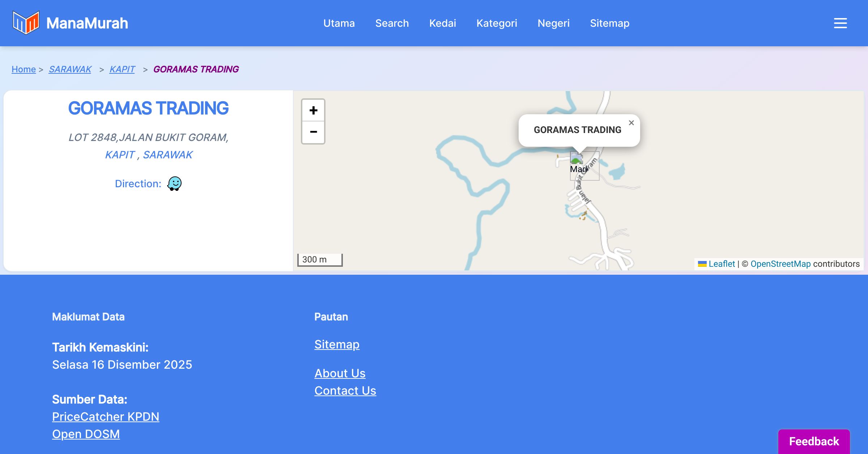Open the hamburger menu
Viewport: 868px width, 454px height.
pos(840,23)
